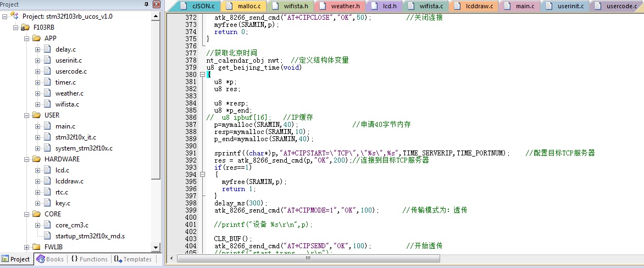Viewport: 644px width, 268px height.
Task: Open the Templates tab
Action: click(132, 259)
